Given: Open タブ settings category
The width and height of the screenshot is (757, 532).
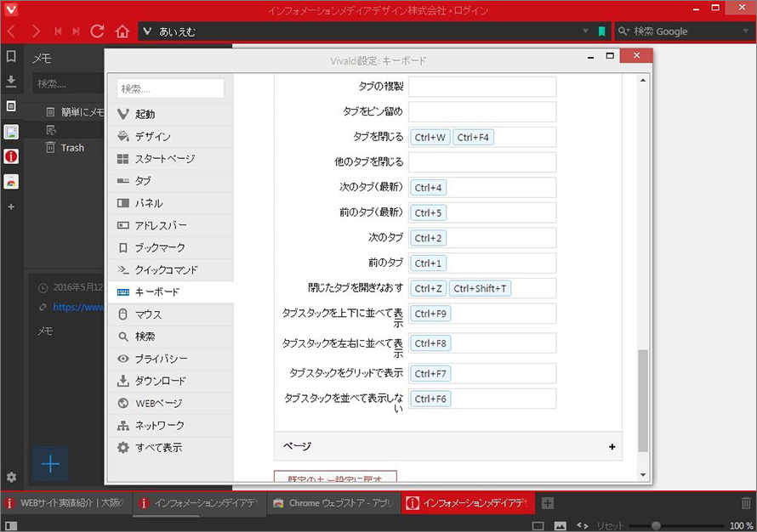Looking at the screenshot, I should click(170, 181).
